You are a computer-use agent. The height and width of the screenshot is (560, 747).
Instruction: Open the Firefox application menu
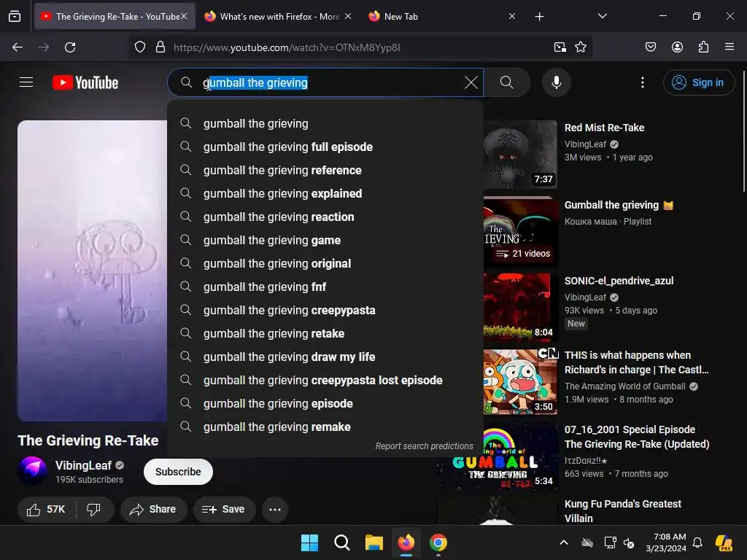[x=729, y=47]
